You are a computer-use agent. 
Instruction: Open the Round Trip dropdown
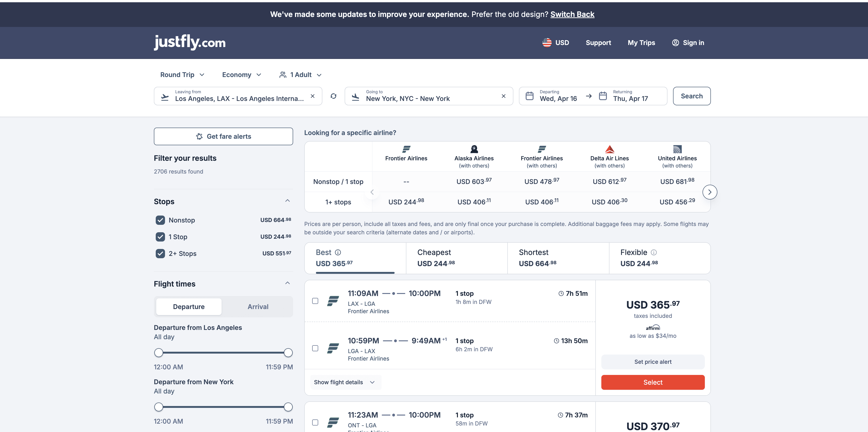click(x=182, y=75)
